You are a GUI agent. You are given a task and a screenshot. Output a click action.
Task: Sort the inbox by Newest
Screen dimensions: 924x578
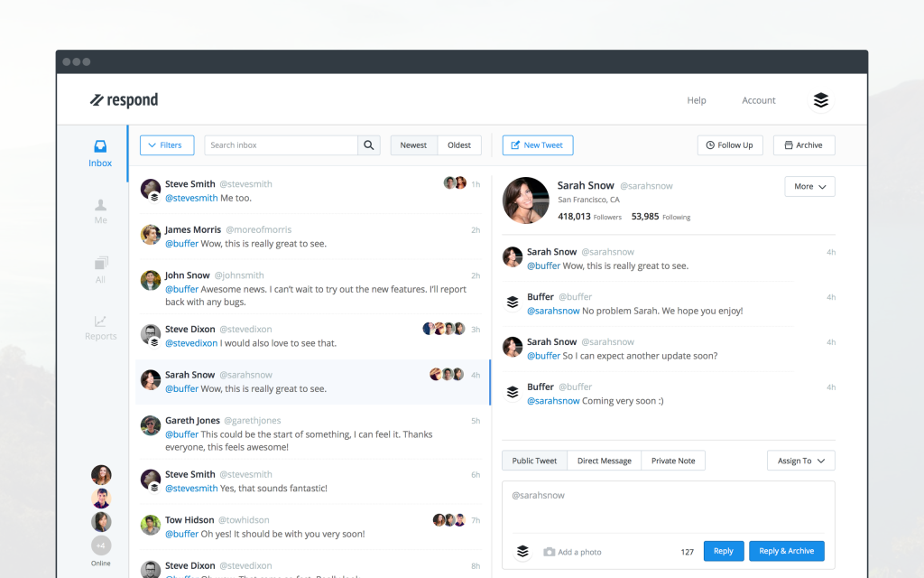[413, 144]
